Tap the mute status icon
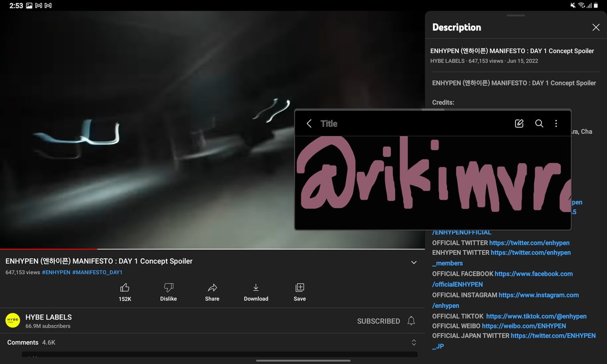607x364 pixels. tap(573, 5)
